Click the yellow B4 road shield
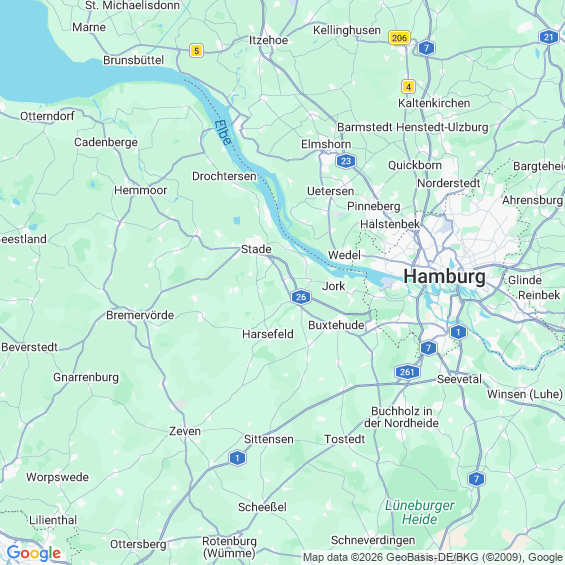 [x=408, y=86]
